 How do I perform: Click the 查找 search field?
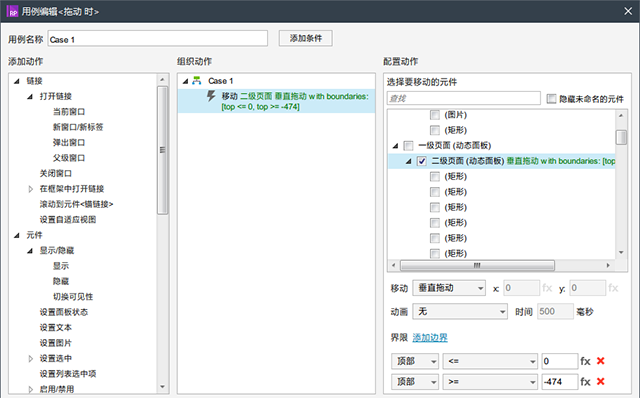(464, 98)
